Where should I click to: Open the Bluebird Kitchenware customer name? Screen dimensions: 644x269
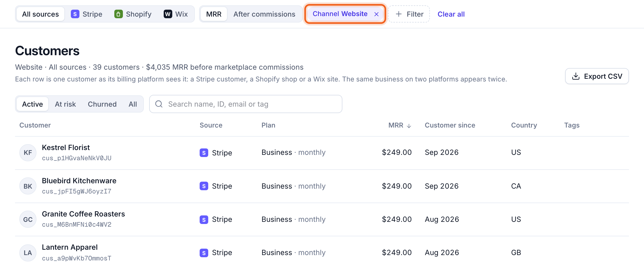coord(79,181)
